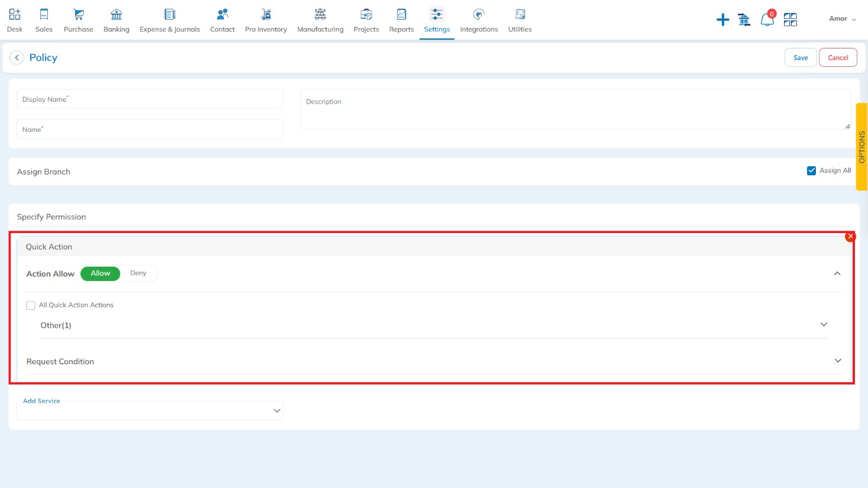Cancel the policy edit
The width and height of the screenshot is (868, 488).
click(x=838, y=57)
